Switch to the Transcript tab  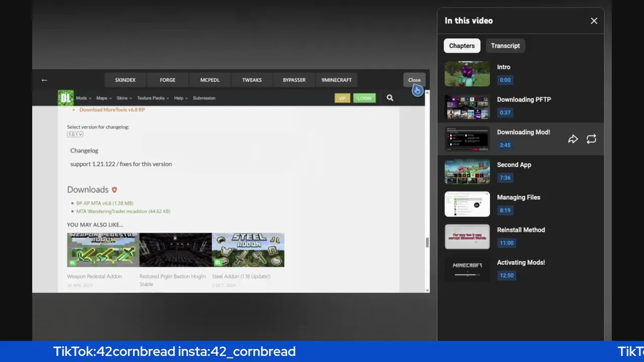[x=505, y=46]
